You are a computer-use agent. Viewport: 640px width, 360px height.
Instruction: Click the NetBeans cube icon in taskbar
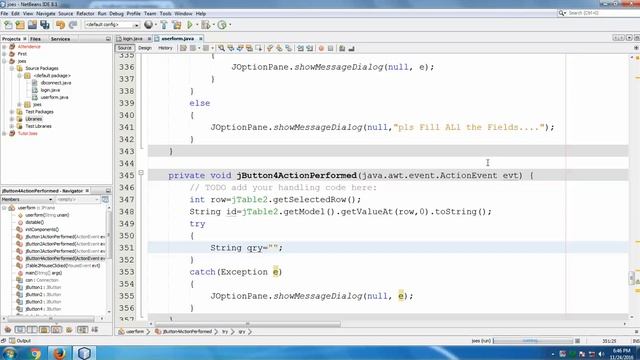[x=84, y=353]
